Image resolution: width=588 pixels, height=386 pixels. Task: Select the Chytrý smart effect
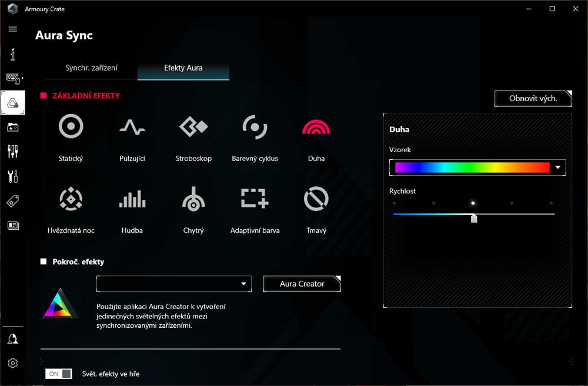point(193,210)
